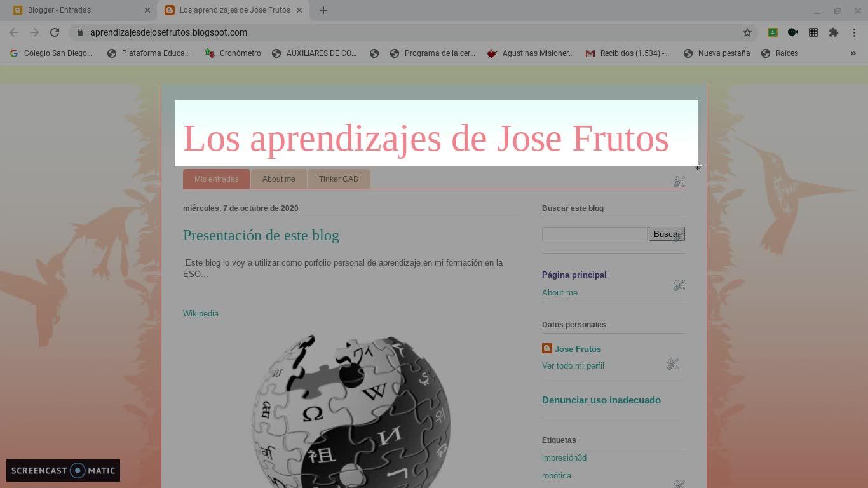Open the Plataforma Educa bookmark
This screenshot has height=488, width=868.
tap(149, 53)
